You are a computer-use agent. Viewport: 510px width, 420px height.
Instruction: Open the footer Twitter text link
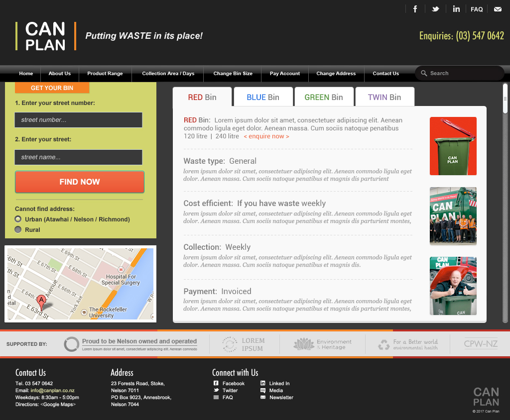click(x=230, y=391)
